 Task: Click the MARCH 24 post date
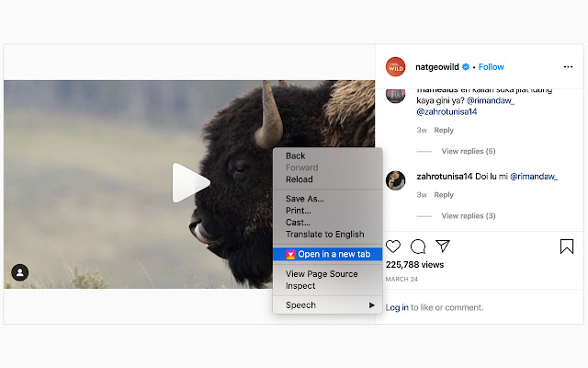401,279
